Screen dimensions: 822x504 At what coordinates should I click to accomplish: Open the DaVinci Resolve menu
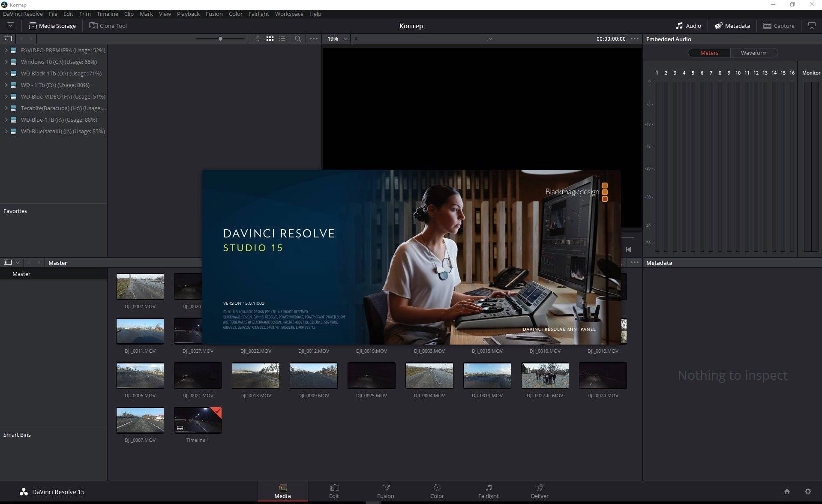click(23, 14)
